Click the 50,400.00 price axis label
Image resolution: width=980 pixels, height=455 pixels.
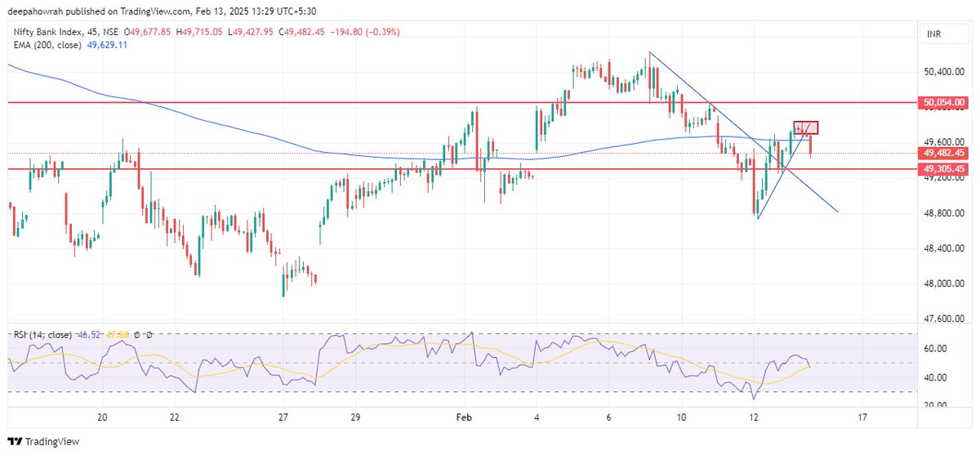[944, 72]
